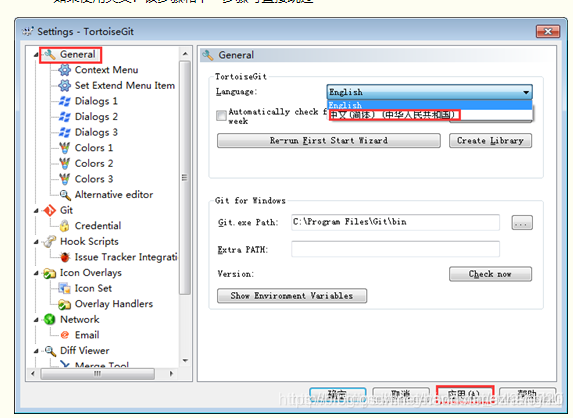
Task: Click Check now button
Action: pyautogui.click(x=490, y=274)
